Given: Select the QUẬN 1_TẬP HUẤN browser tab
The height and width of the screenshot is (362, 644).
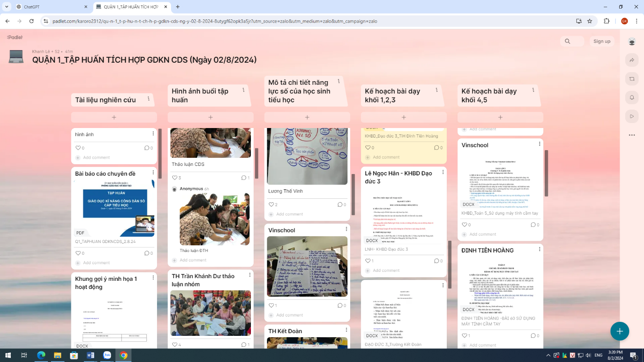Looking at the screenshot, I should pyautogui.click(x=132, y=7).
